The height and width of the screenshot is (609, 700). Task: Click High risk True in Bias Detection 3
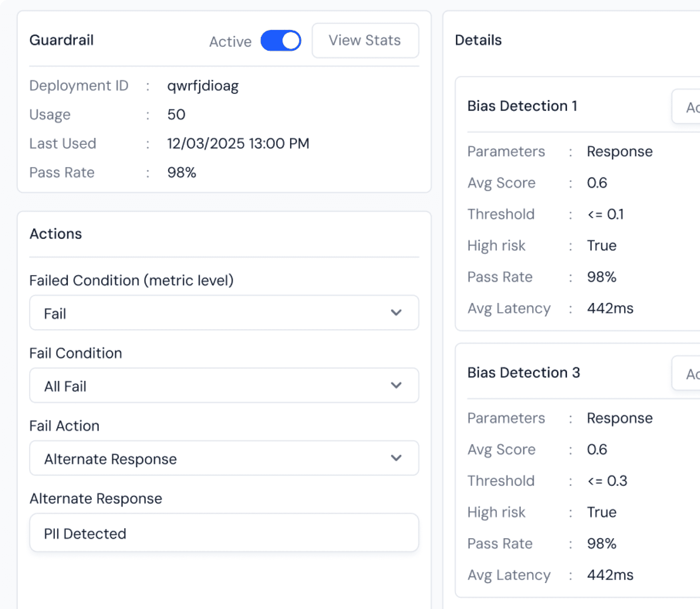coord(602,512)
